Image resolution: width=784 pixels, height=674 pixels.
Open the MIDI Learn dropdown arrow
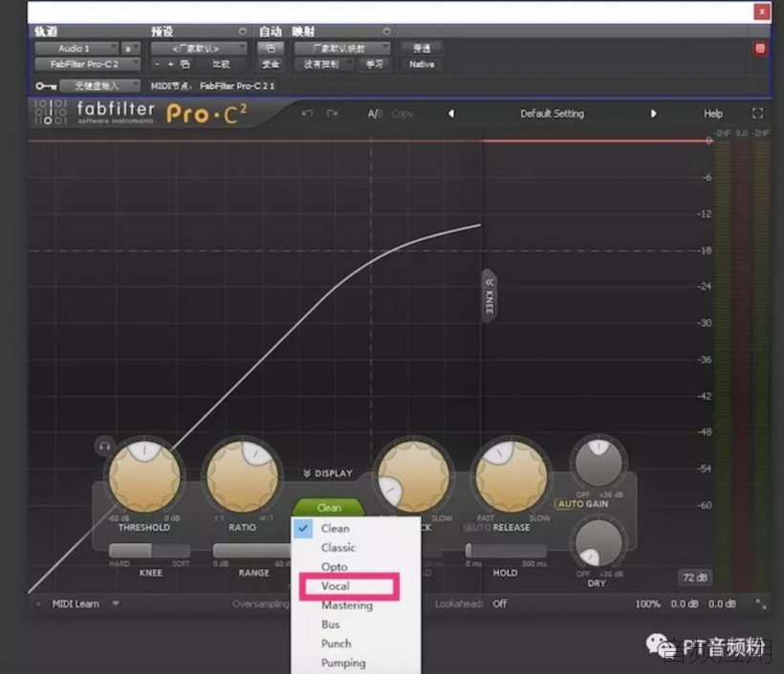[116, 603]
